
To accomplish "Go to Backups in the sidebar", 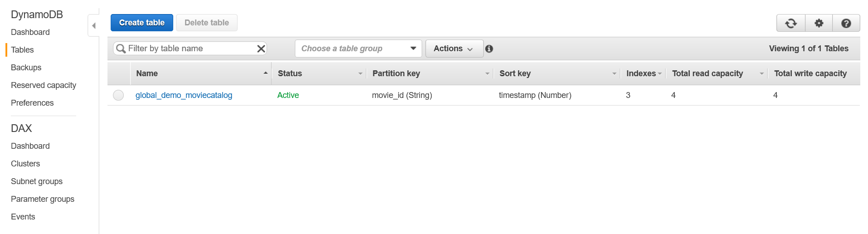I will coord(26,68).
